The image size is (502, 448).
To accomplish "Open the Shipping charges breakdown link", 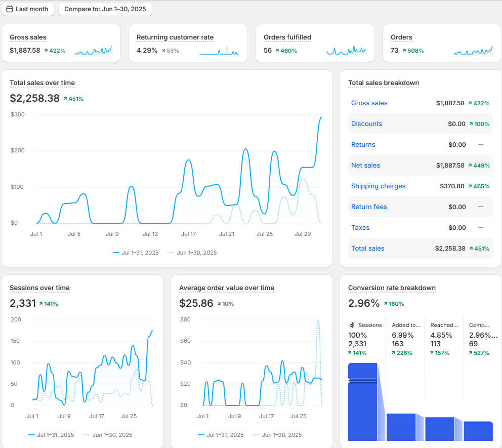I will (x=378, y=186).
